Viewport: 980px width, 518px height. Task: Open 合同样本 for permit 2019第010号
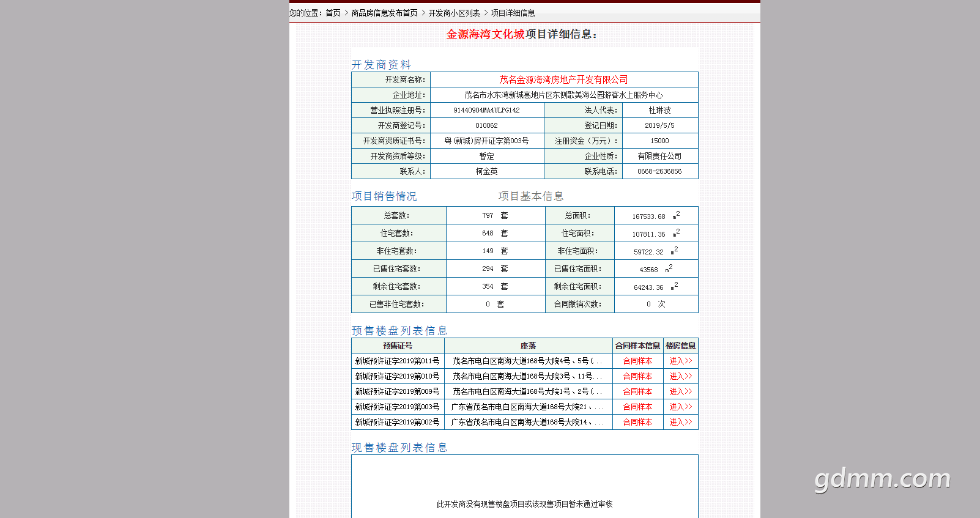(x=637, y=376)
